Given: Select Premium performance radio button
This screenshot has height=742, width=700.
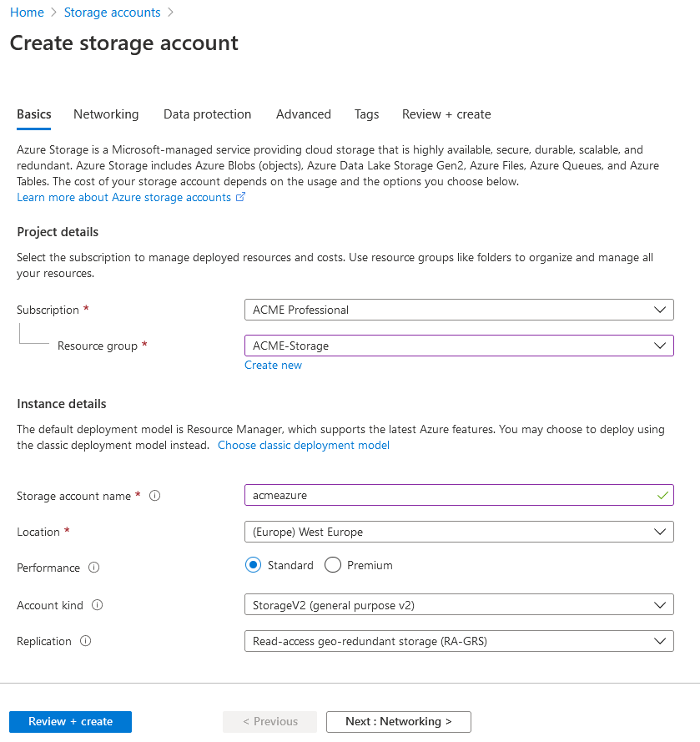Looking at the screenshot, I should coord(333,565).
